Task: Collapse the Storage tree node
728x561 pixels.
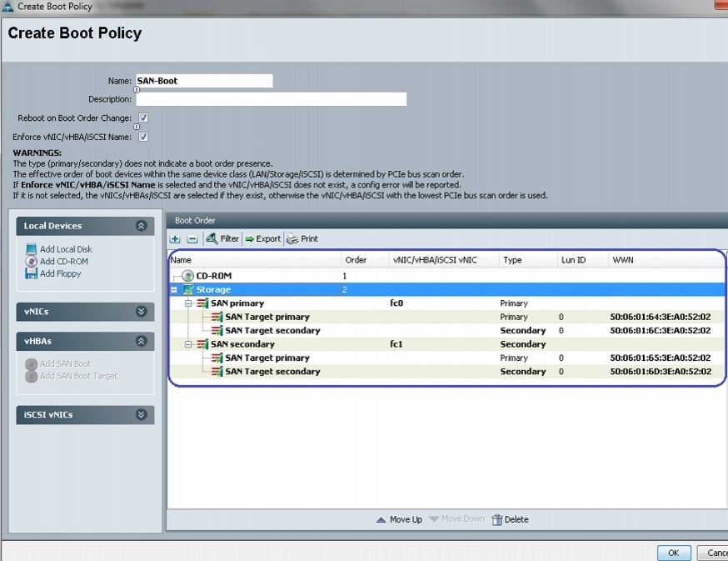Action: [174, 290]
